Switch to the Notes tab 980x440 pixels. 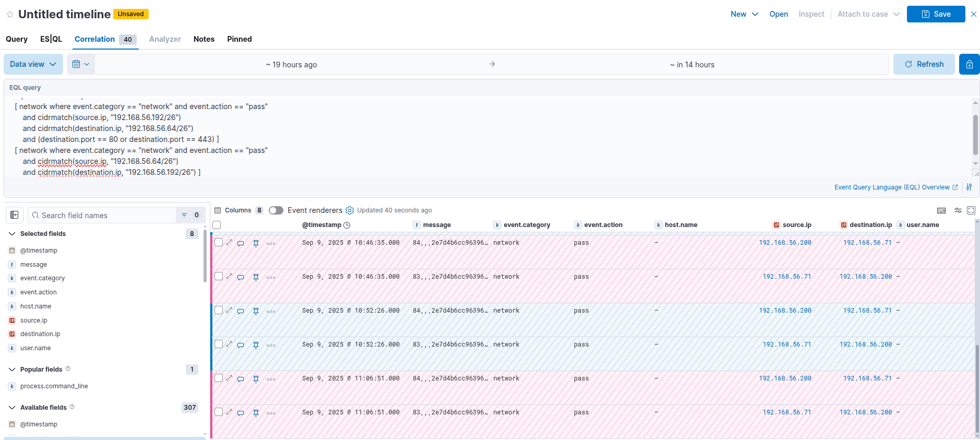tap(204, 39)
